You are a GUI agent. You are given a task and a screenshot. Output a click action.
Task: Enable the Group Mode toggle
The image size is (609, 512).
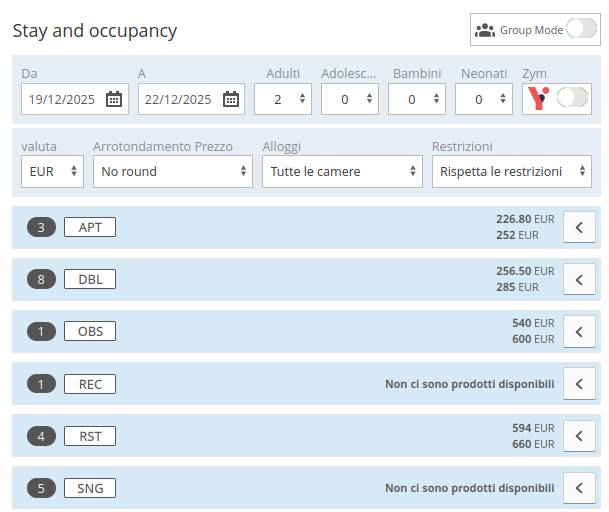tap(581, 30)
